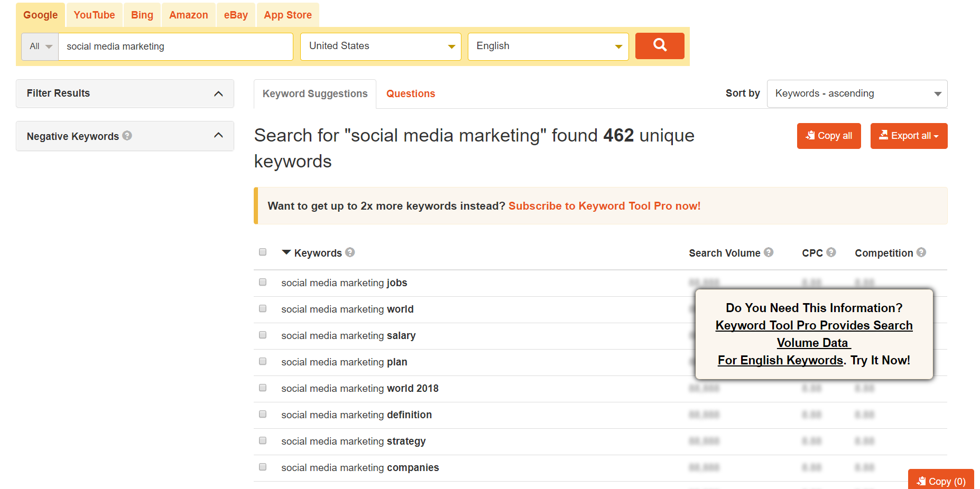Click keyword 'social media marketing companies'
The height and width of the screenshot is (489, 980).
click(x=360, y=467)
